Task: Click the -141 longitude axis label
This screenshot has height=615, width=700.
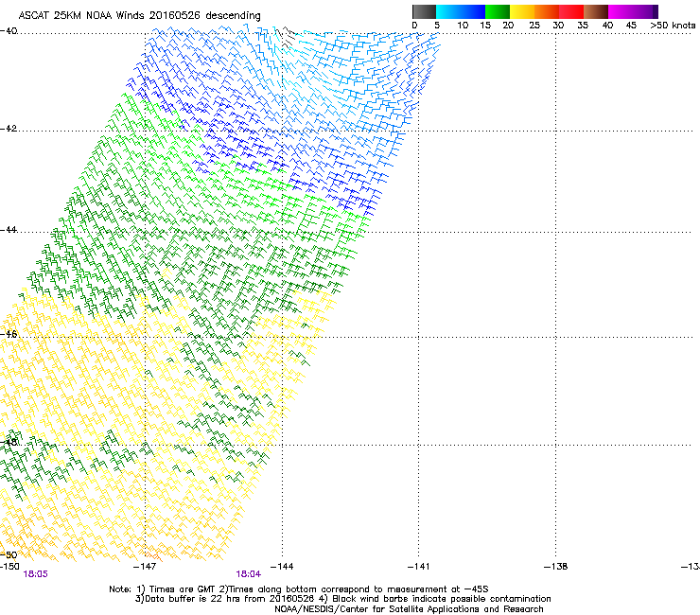Action: coord(418,567)
